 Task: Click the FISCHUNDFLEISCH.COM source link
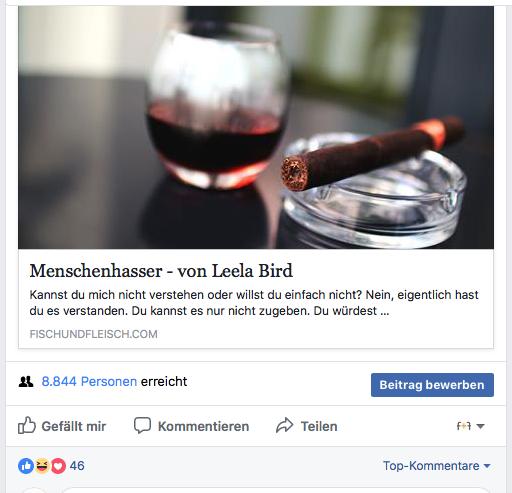click(x=94, y=334)
